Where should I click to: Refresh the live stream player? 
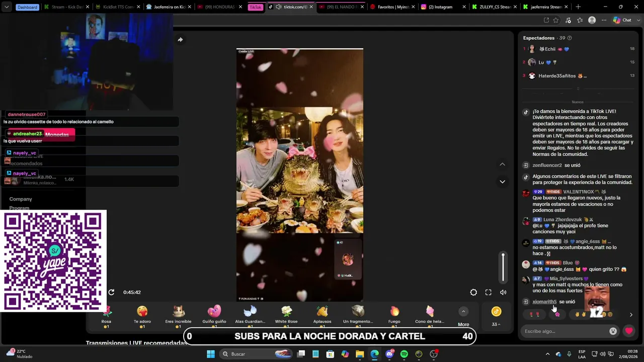click(112, 292)
